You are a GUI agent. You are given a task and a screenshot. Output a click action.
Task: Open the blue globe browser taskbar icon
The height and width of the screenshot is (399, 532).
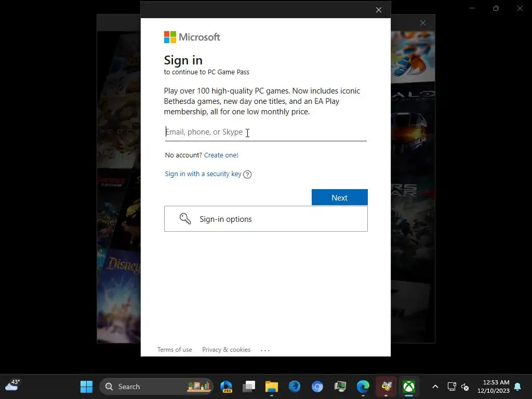(295, 387)
